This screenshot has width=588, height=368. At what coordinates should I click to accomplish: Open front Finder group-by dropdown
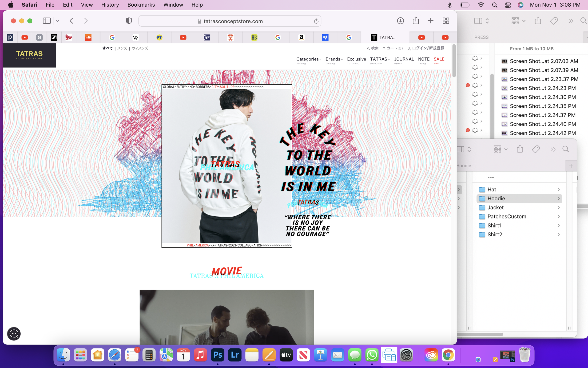pyautogui.click(x=500, y=149)
